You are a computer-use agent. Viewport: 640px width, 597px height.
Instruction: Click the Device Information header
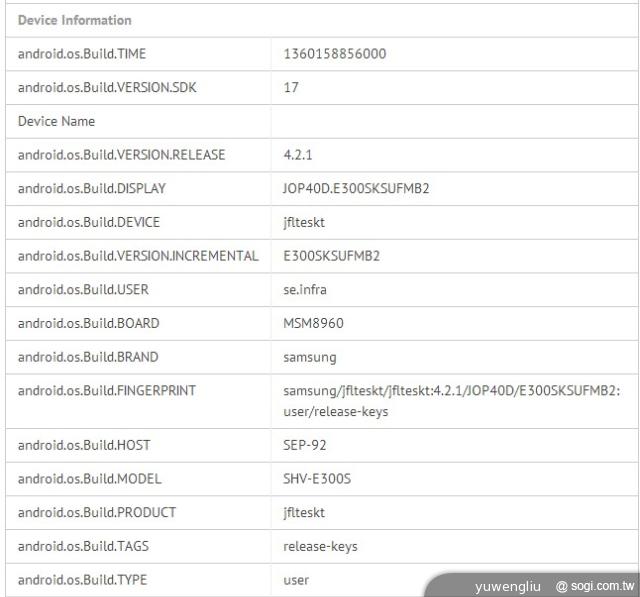pyautogui.click(x=74, y=20)
